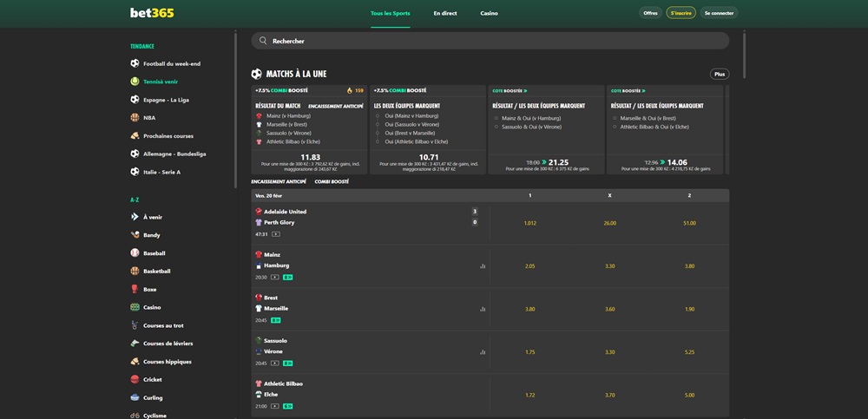868x419 pixels.
Task: Click the magnifier icon in search bar
Action: point(263,41)
